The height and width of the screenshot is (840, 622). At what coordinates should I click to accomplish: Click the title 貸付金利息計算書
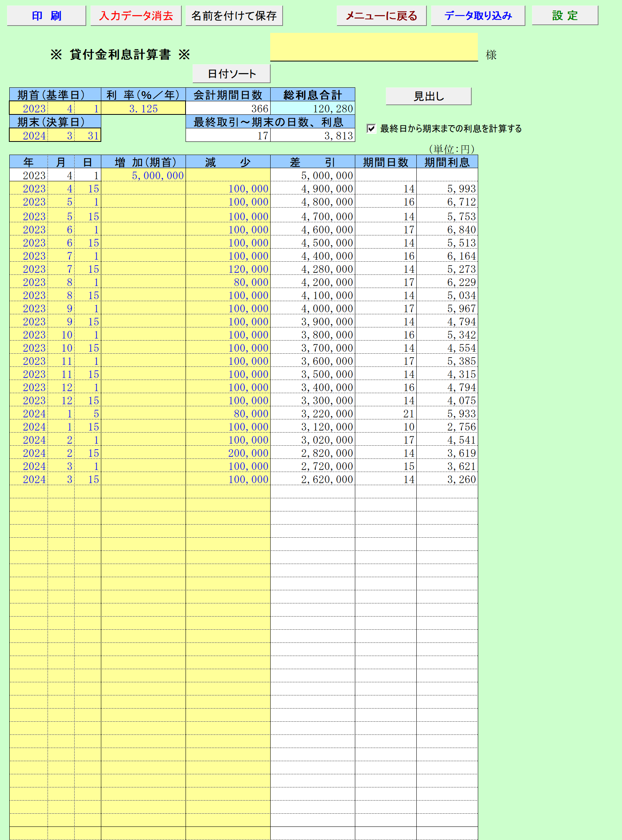pos(120,55)
